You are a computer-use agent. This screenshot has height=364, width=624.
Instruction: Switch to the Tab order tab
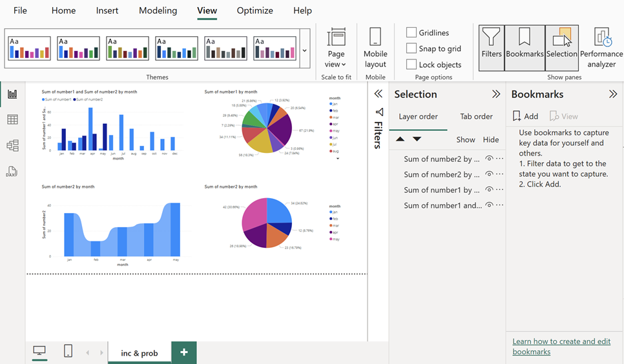point(476,117)
